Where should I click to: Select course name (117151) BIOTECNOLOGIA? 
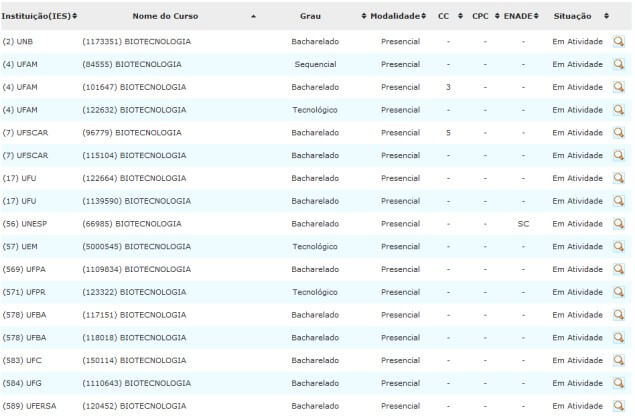pyautogui.click(x=134, y=315)
